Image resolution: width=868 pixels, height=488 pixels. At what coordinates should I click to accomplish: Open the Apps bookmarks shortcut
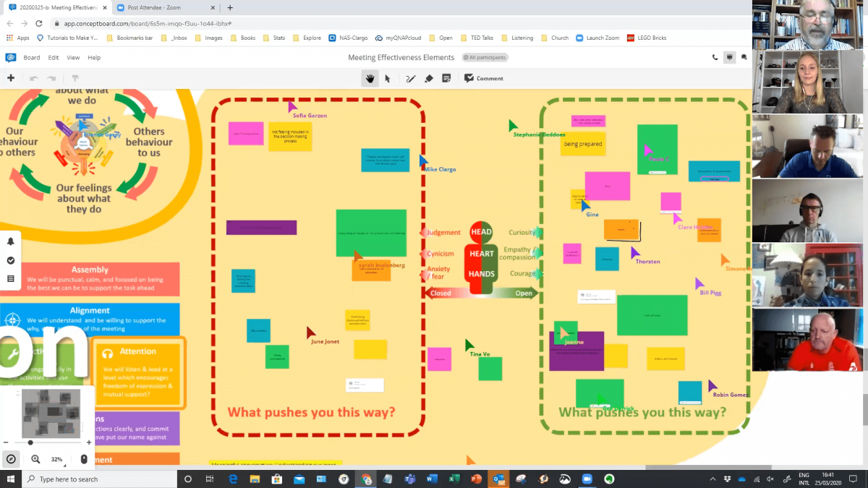coord(18,38)
